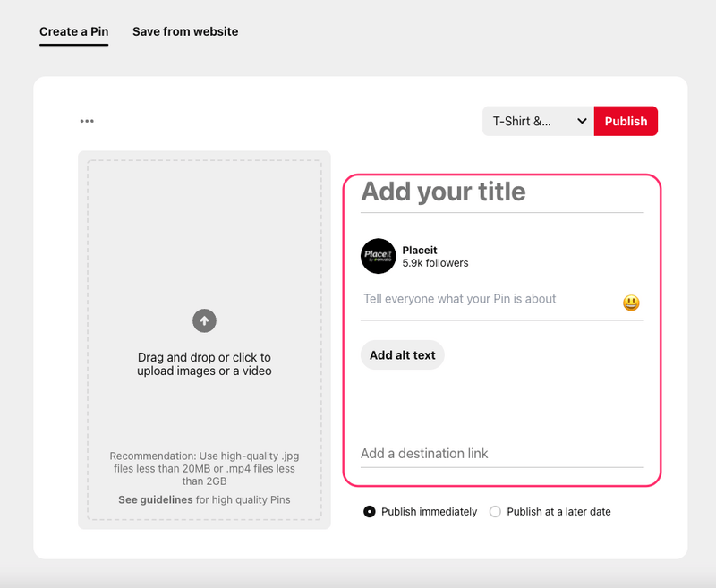Click the upload arrow icon
The image size is (716, 588).
click(x=203, y=320)
